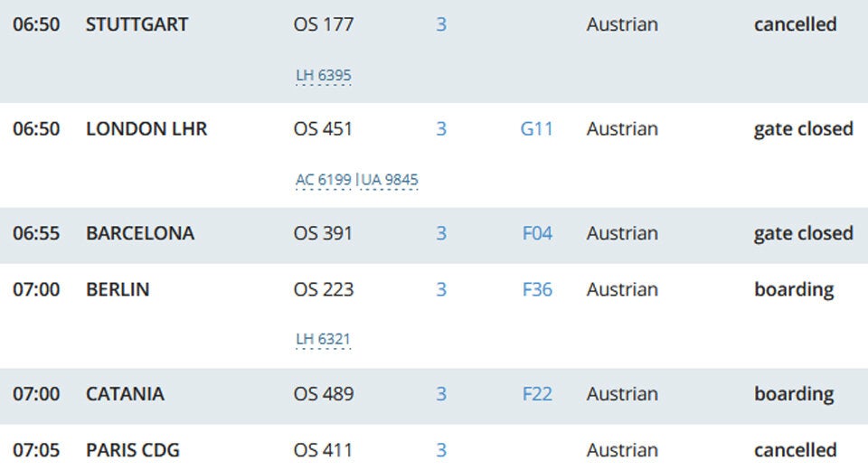Image resolution: width=868 pixels, height=470 pixels.
Task: Open gate F22 link
Action: point(537,394)
